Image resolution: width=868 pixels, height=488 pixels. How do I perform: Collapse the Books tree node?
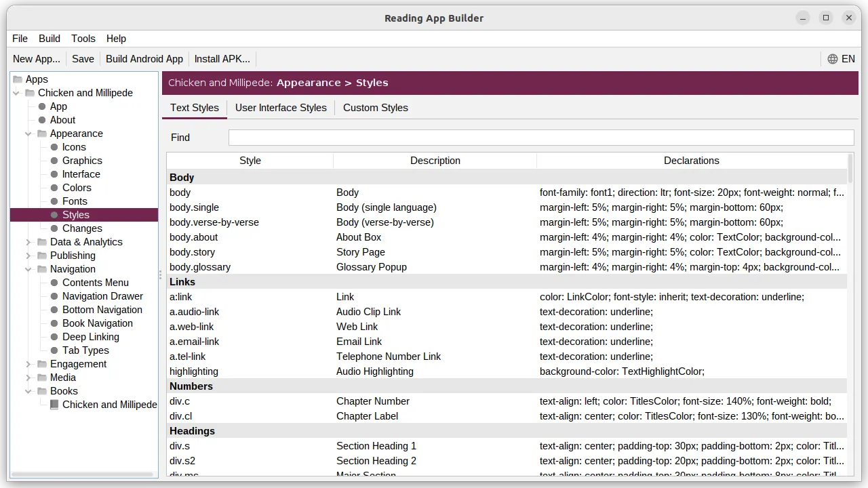coord(28,391)
